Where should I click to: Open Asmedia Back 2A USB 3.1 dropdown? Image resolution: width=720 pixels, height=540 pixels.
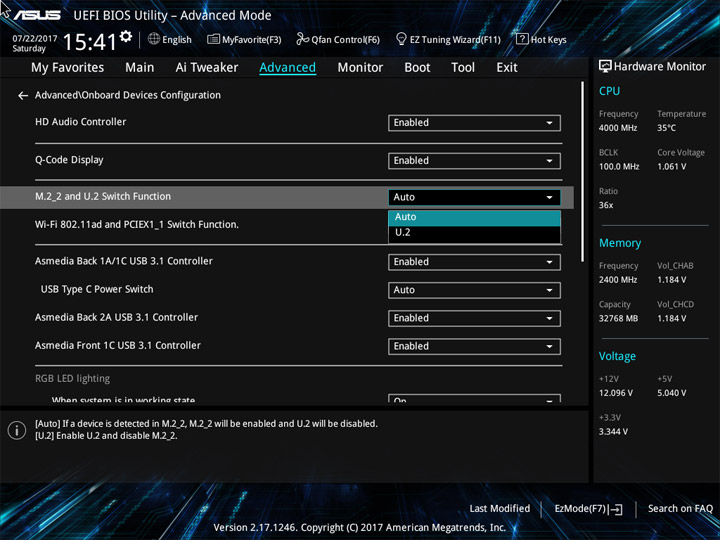[x=474, y=318]
